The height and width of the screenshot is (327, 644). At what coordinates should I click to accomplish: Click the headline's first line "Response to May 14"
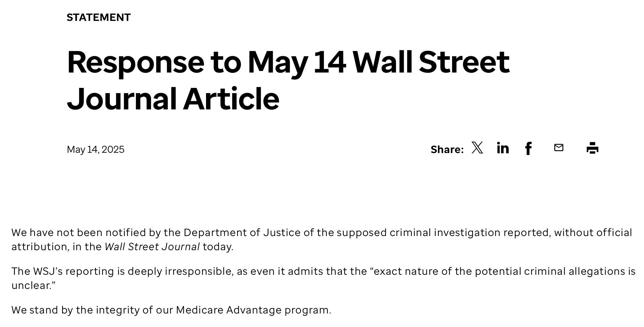coord(206,62)
